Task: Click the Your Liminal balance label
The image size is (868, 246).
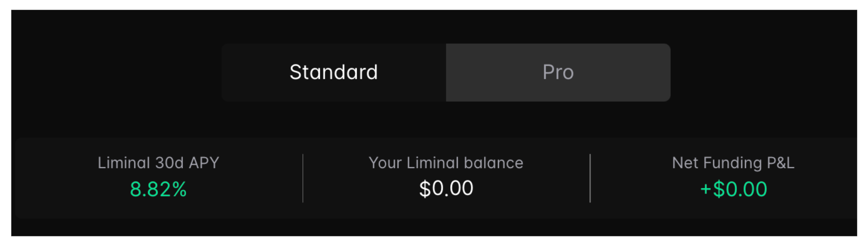Action: pyautogui.click(x=446, y=163)
